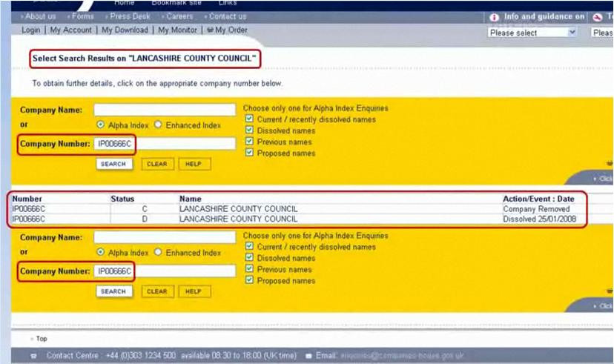
Task: Click the info icon beside Info and guidance
Action: point(494,17)
